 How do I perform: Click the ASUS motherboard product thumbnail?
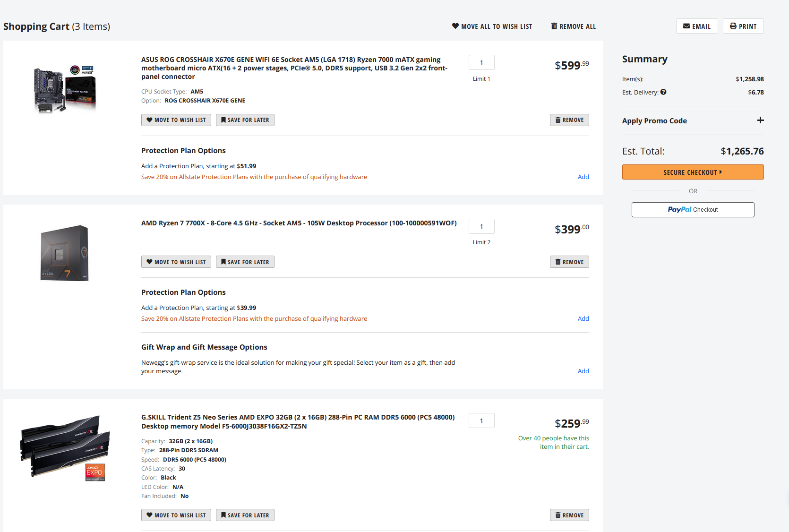coord(65,89)
